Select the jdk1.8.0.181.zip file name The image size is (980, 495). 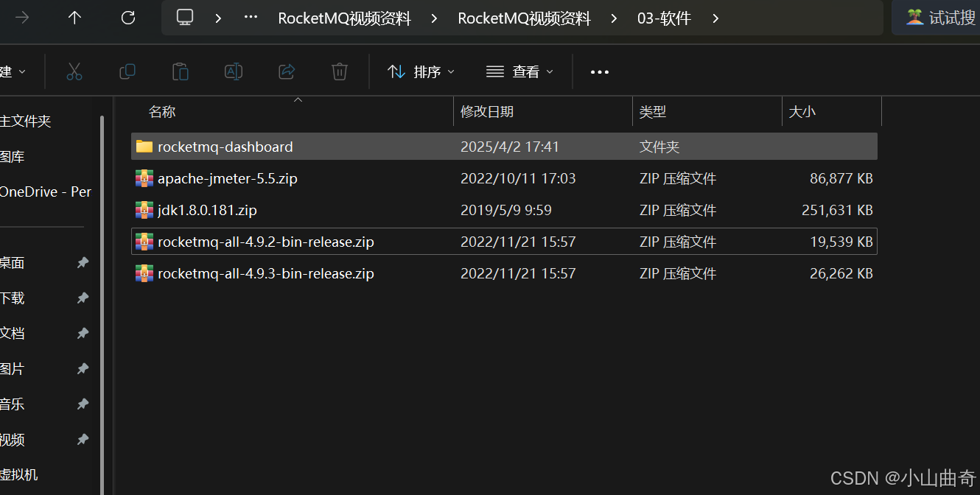click(x=207, y=210)
